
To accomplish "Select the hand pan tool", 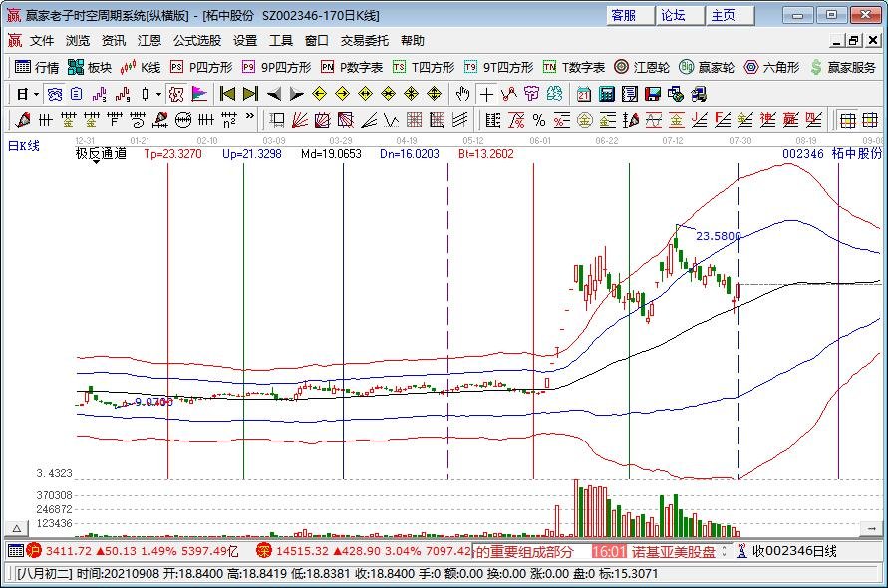I will [x=462, y=94].
